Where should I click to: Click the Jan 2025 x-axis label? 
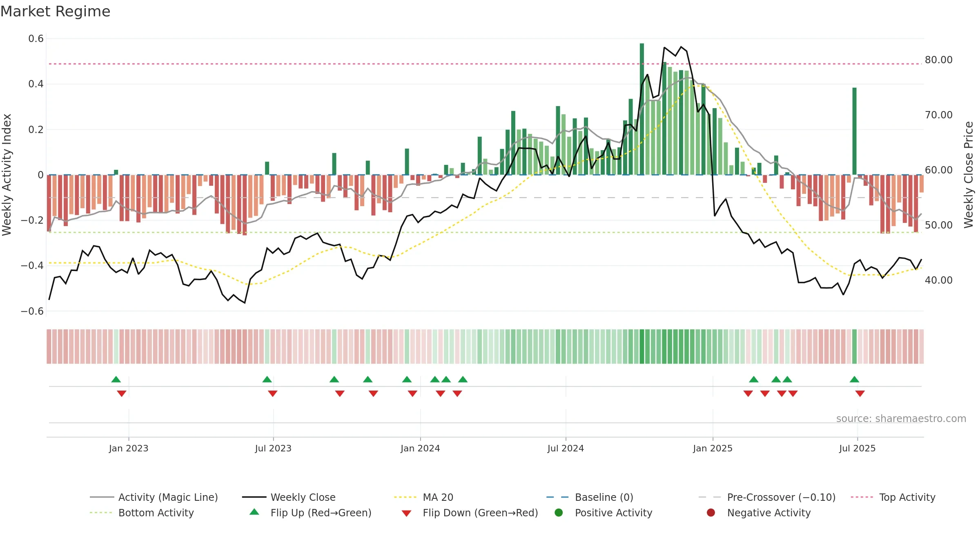[713, 448]
